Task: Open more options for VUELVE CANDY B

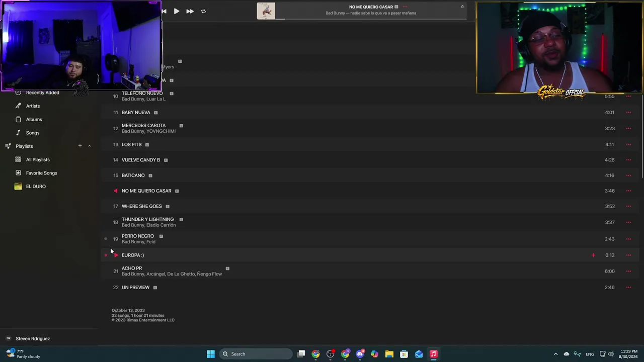Action: click(628, 160)
